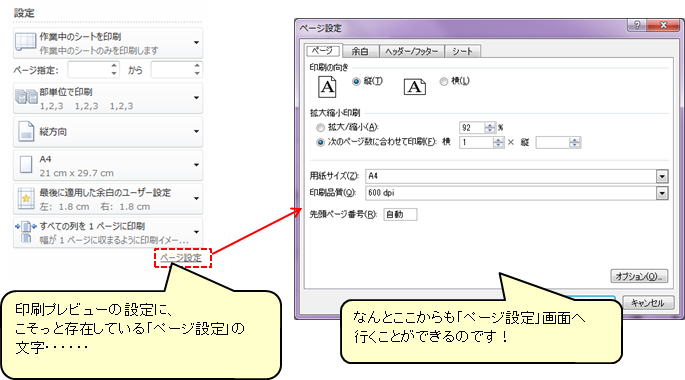
Task: Switch to the ページ tab
Action: [x=323, y=51]
